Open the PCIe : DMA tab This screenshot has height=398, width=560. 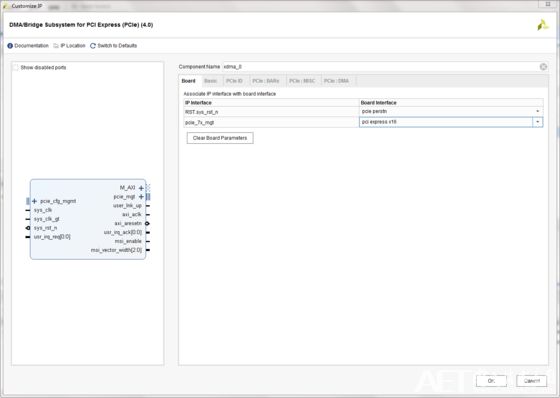point(336,81)
